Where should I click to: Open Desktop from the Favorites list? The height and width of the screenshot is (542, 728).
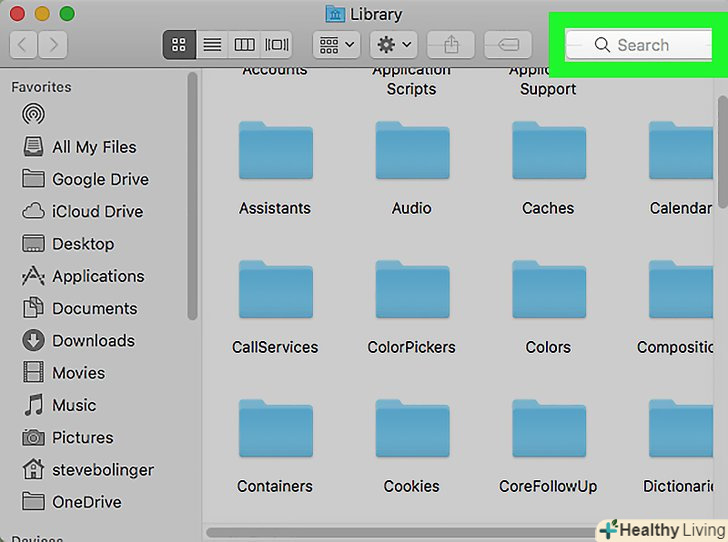point(68,244)
